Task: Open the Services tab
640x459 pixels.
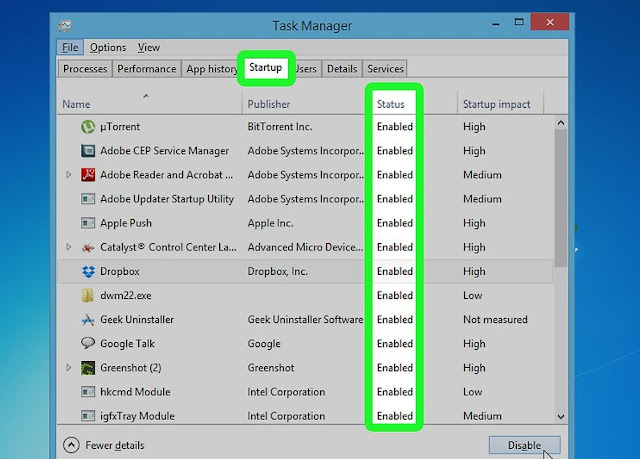Action: [x=385, y=69]
